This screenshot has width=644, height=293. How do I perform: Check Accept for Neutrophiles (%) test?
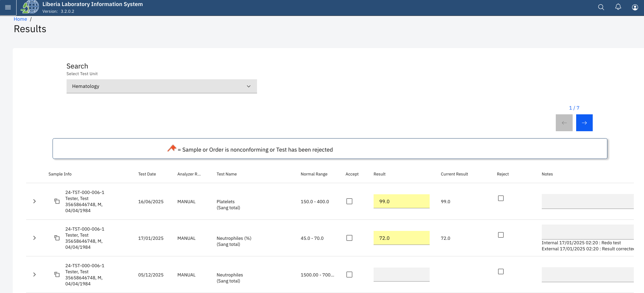click(349, 238)
